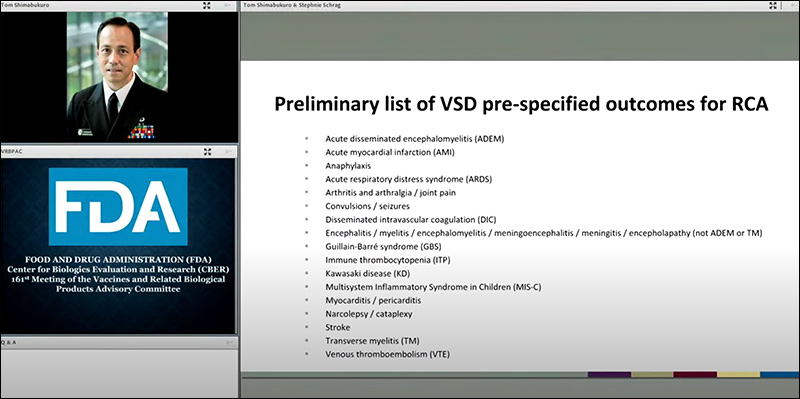800x399 pixels.
Task: Click the FDA logo image
Action: click(118, 207)
